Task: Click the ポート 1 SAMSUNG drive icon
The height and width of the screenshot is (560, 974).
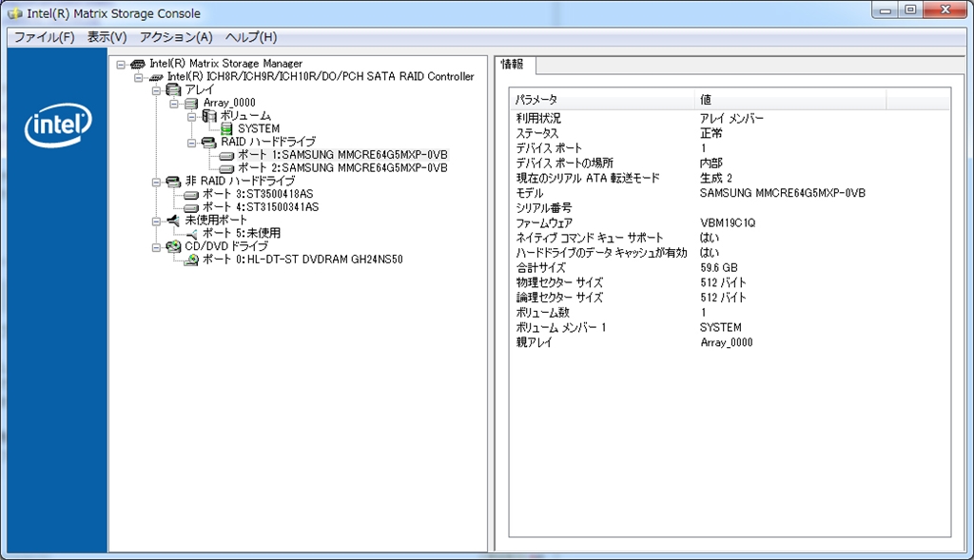Action: tap(226, 155)
